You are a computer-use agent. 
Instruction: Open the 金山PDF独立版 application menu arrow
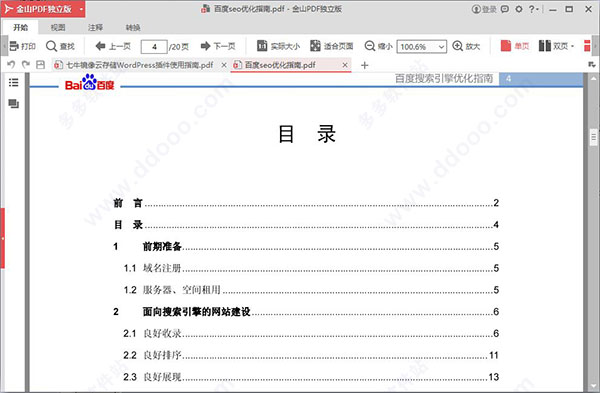pos(81,9)
